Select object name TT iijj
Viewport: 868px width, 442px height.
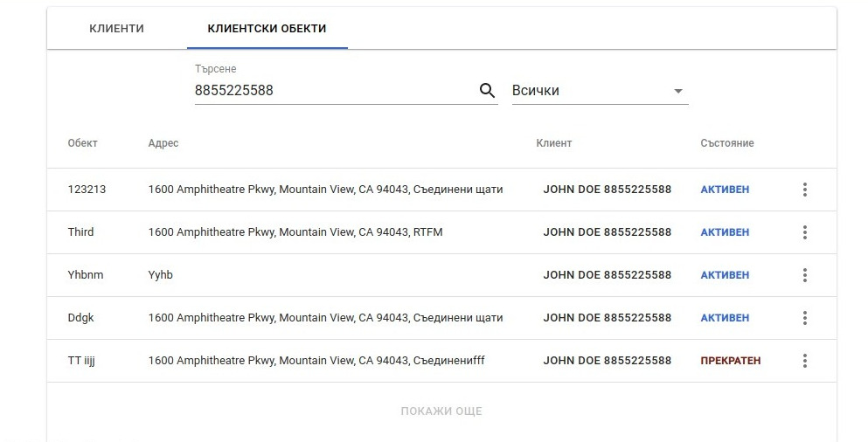[81, 361]
